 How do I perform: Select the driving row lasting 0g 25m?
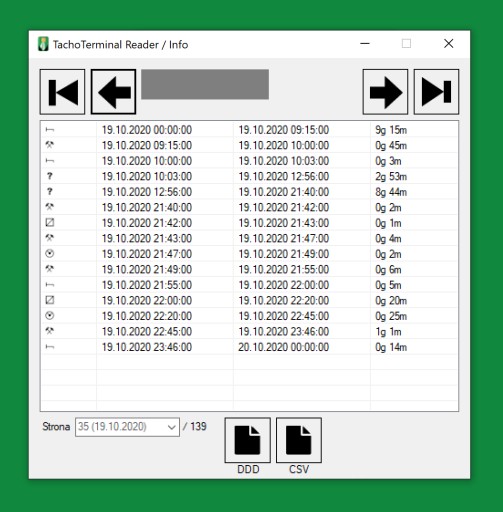249,316
